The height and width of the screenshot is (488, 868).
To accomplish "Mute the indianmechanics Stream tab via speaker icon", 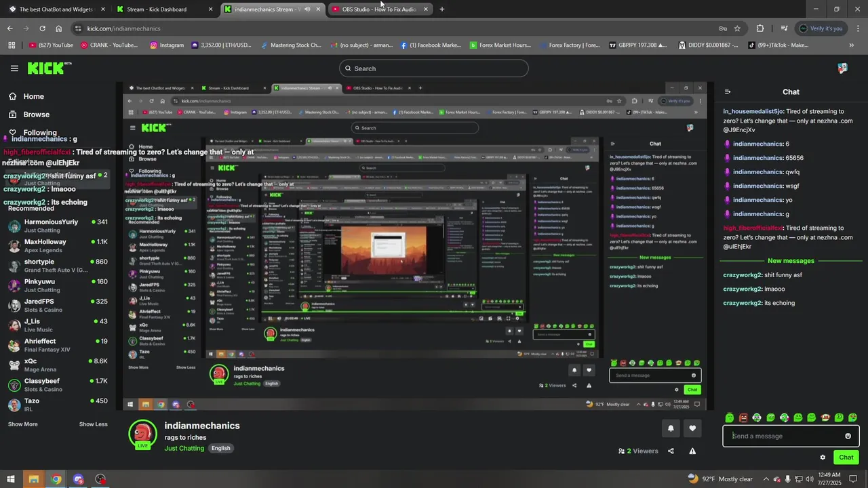I will tap(307, 9).
